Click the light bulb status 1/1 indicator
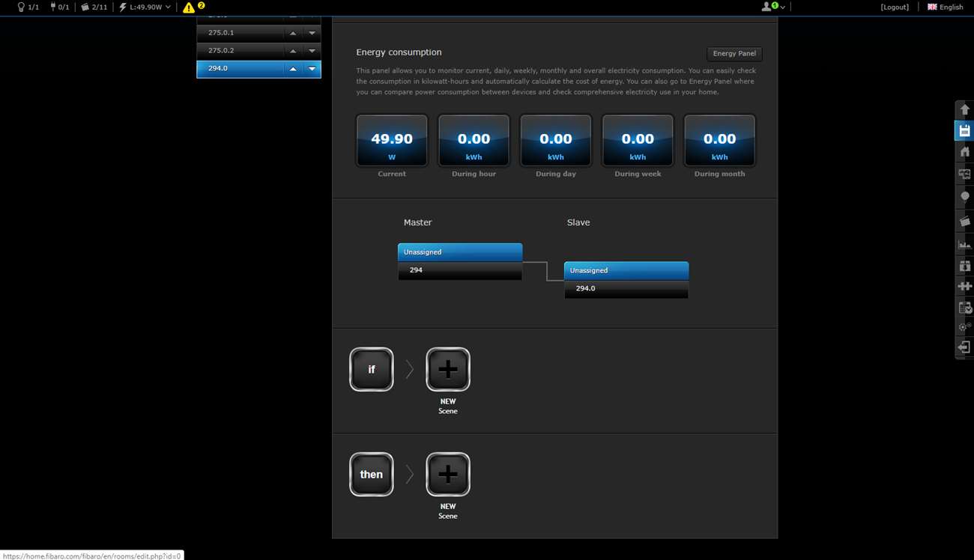Screen dimensions: 974x560 (x=28, y=7)
